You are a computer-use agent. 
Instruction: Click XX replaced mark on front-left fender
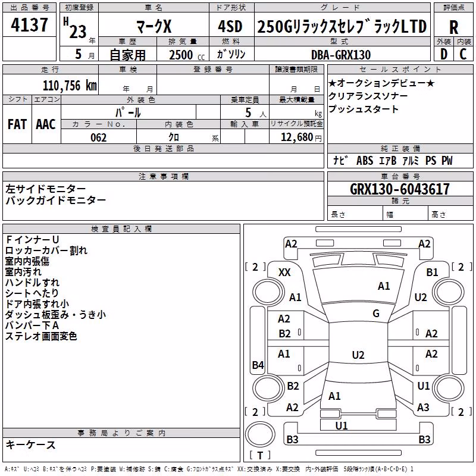pyautogui.click(x=284, y=273)
